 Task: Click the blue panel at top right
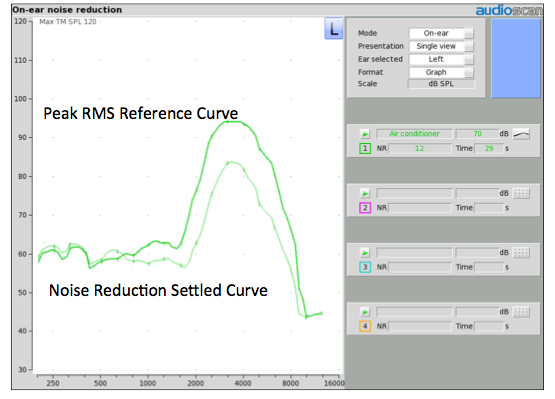click(x=516, y=58)
